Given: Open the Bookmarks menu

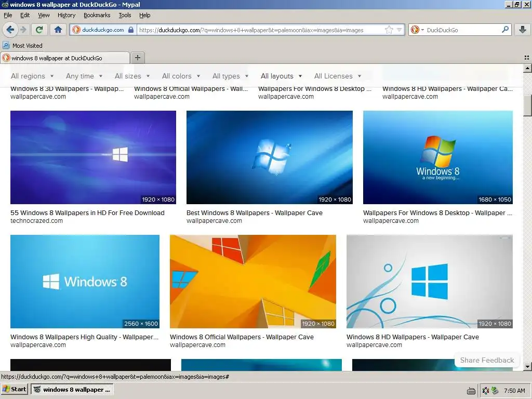Looking at the screenshot, I should click(x=97, y=15).
